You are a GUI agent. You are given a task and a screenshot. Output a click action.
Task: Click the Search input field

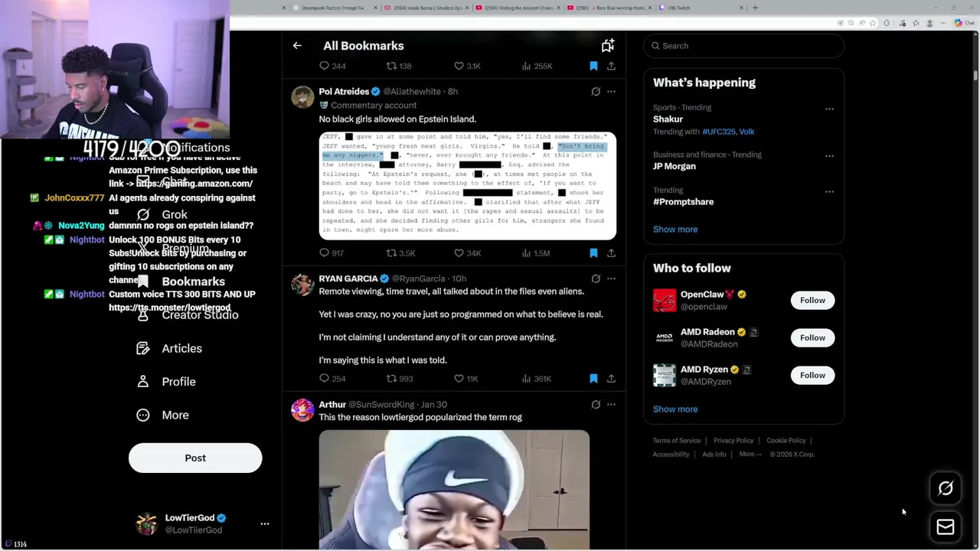(744, 46)
